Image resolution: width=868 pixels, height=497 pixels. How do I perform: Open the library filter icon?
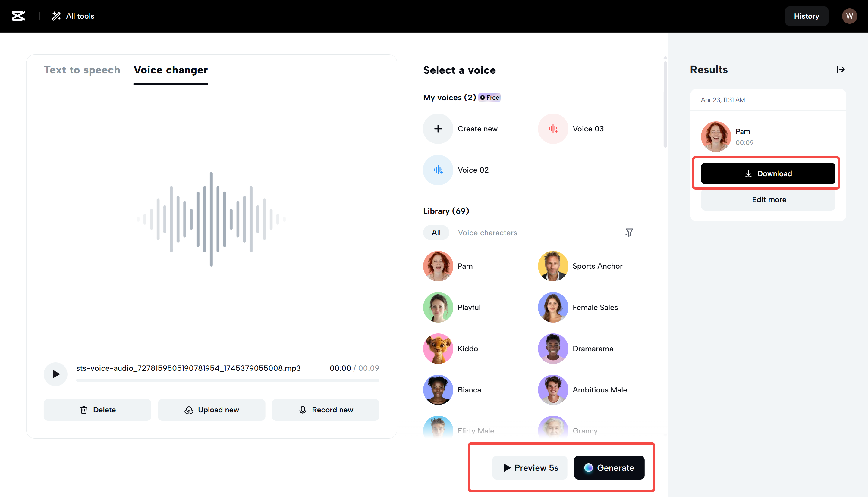pyautogui.click(x=629, y=233)
